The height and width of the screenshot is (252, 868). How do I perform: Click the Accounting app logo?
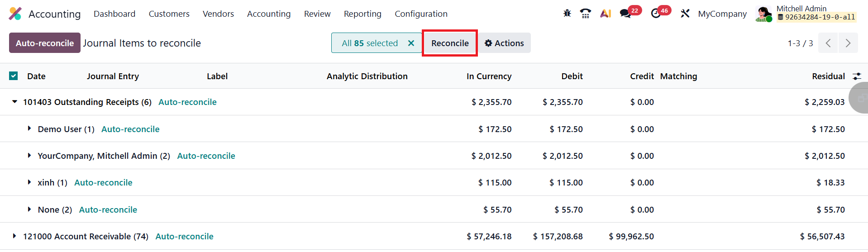[15, 14]
